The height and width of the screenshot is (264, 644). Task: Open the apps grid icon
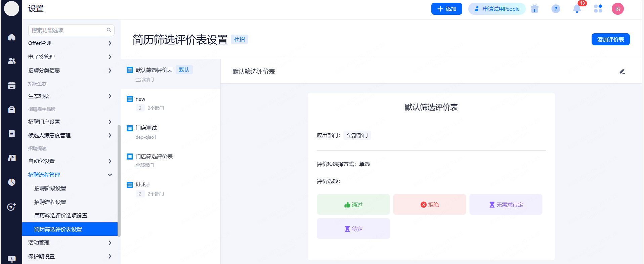(598, 9)
